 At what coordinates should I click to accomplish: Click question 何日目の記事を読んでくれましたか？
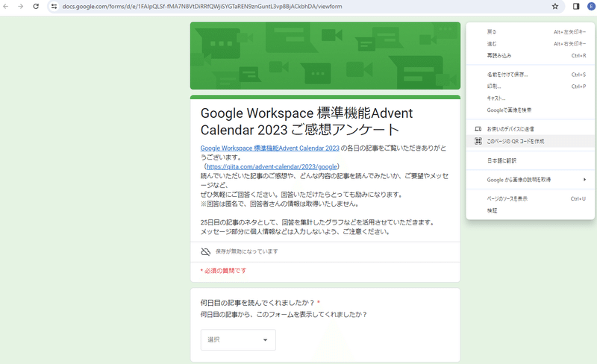258,303
